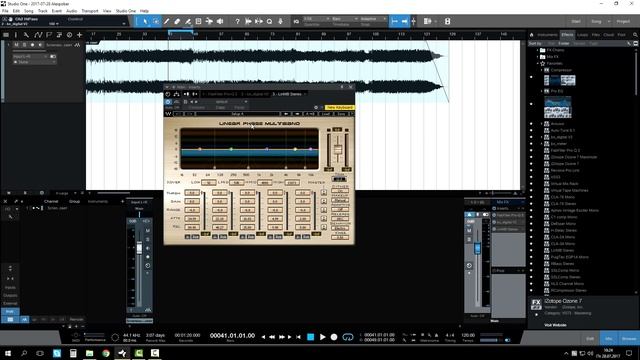
Task: Open the Timebase Bars dropdown
Action: (344, 19)
